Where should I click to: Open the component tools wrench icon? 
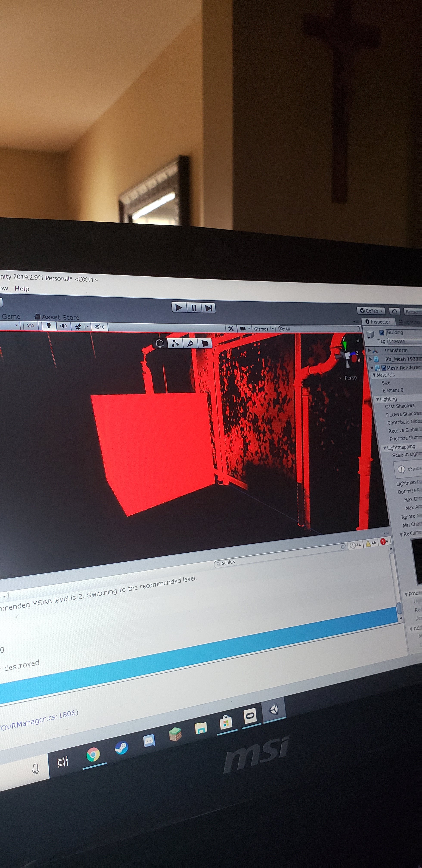tap(231, 329)
